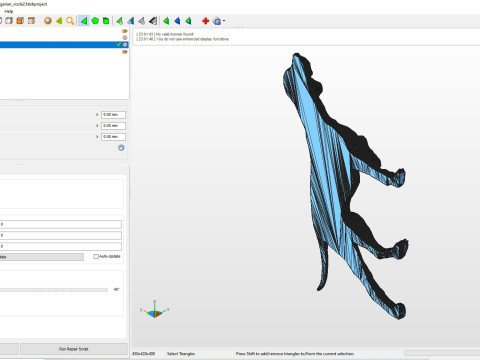Click the XYZ orientation axes gizmo
The width and height of the screenshot is (480, 360).
point(155,309)
